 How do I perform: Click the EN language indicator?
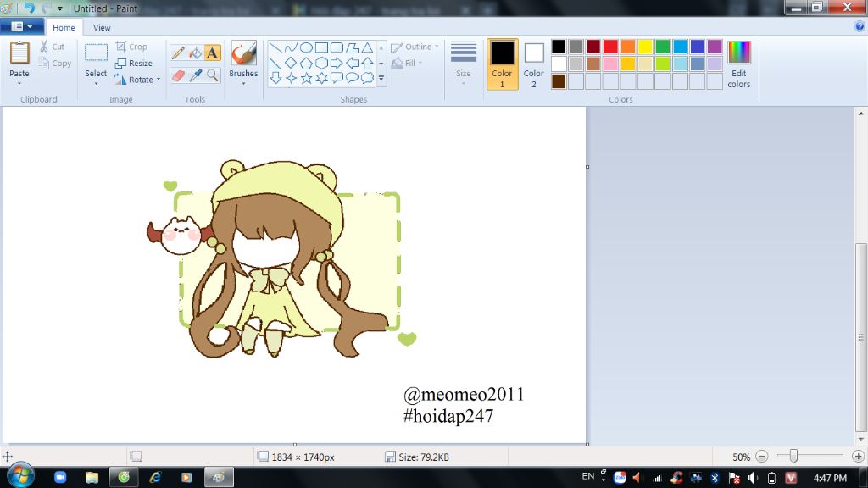(x=588, y=476)
